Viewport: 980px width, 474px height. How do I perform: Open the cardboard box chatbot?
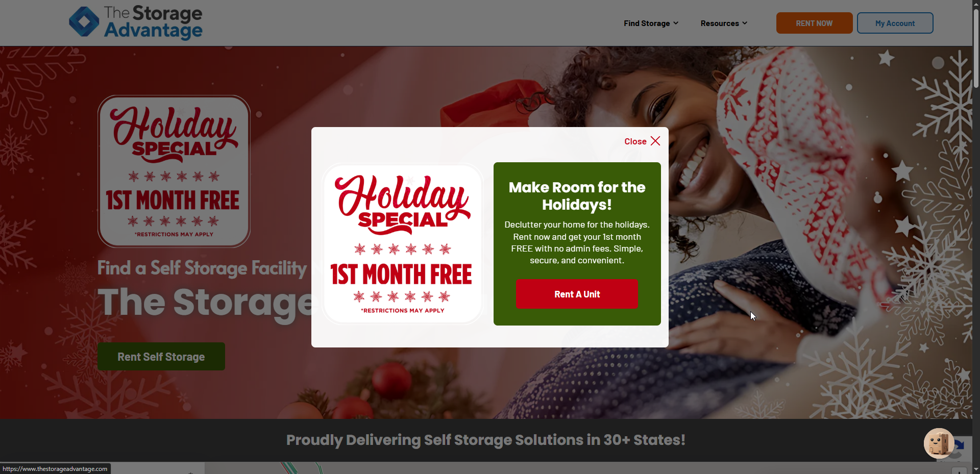click(x=939, y=443)
